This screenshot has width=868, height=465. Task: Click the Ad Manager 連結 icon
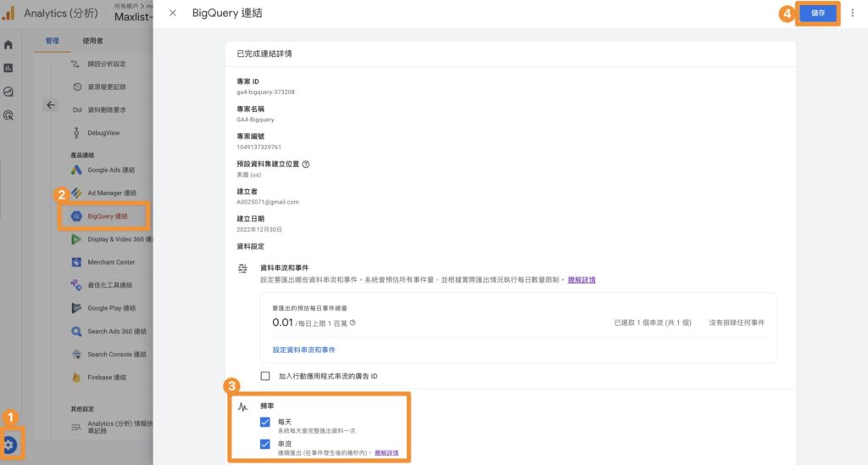point(76,193)
